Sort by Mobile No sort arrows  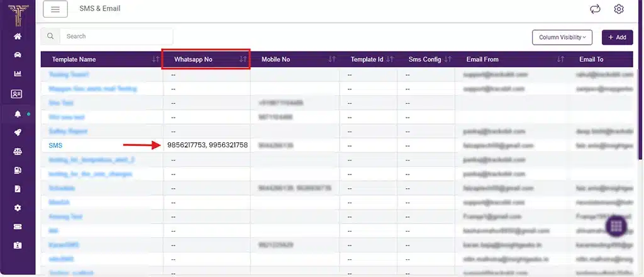(x=332, y=60)
